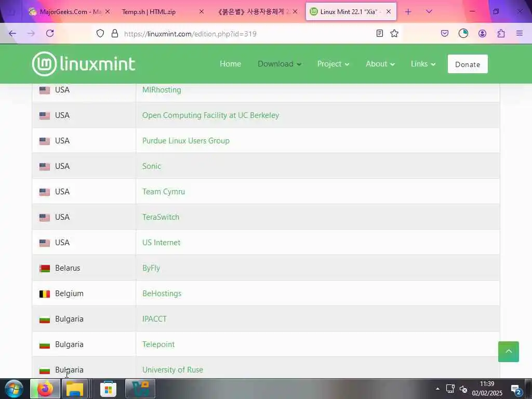Open Firefox application hamburger menu
The width and height of the screenshot is (532, 399).
point(520,33)
